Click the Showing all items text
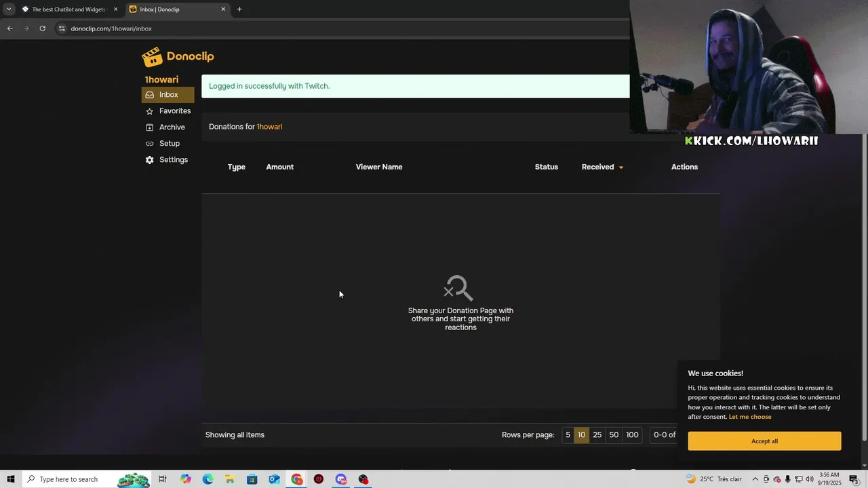The width and height of the screenshot is (868, 488). [x=235, y=435]
